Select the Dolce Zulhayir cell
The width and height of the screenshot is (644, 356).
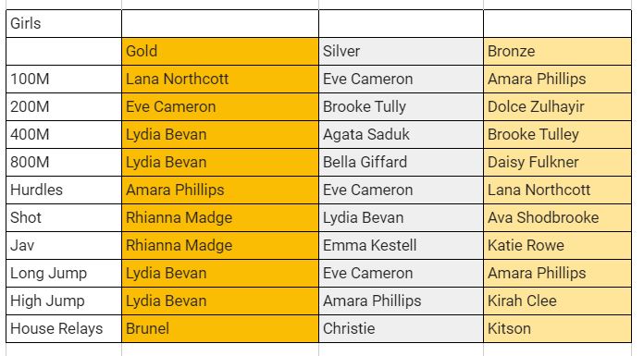[557, 106]
